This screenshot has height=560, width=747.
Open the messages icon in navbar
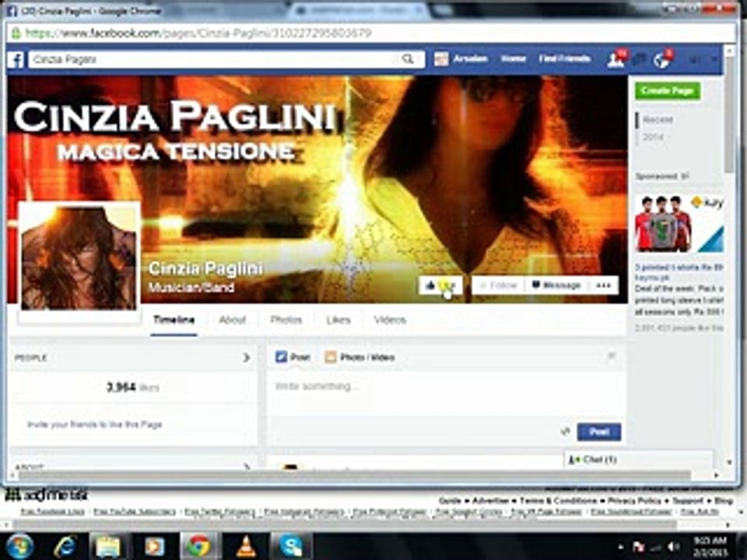click(x=639, y=60)
